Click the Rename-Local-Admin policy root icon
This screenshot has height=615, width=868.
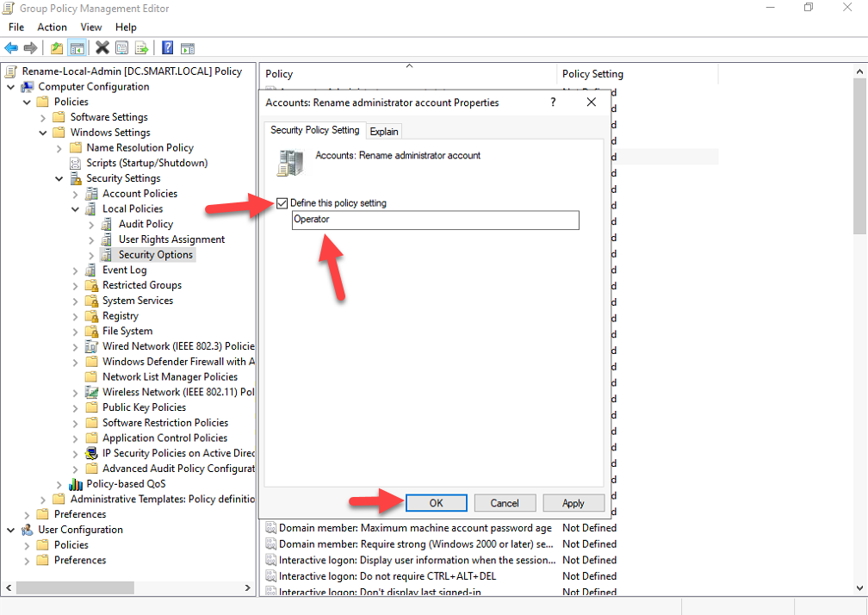click(x=10, y=71)
